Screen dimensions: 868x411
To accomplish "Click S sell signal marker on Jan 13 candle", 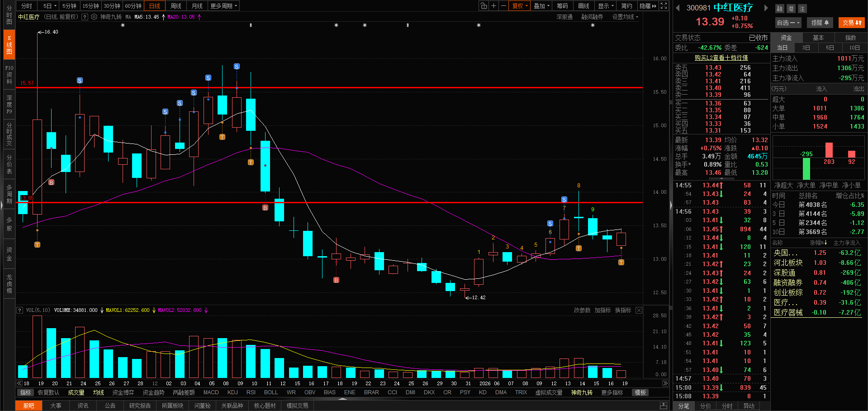I will point(564,200).
